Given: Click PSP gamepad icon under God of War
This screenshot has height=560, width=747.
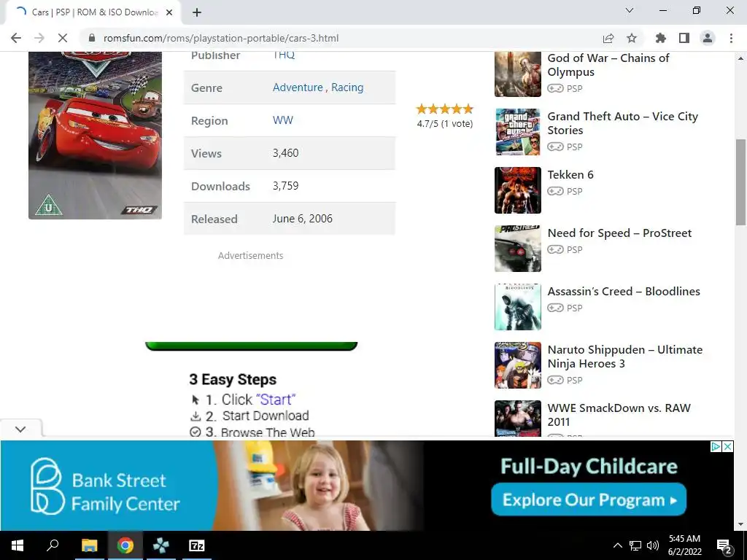Looking at the screenshot, I should pos(555,88).
